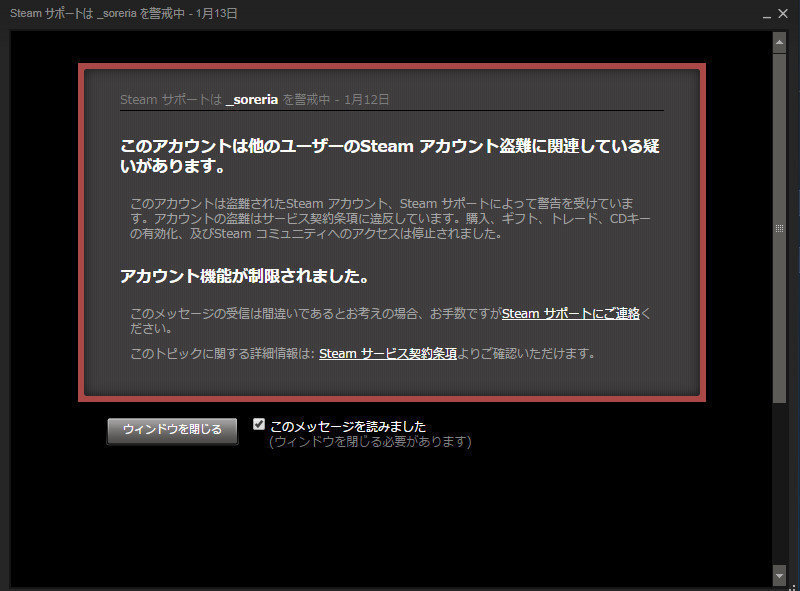Click the アカウント機能が制限されました。 heading
The image size is (800, 591).
tap(244, 276)
